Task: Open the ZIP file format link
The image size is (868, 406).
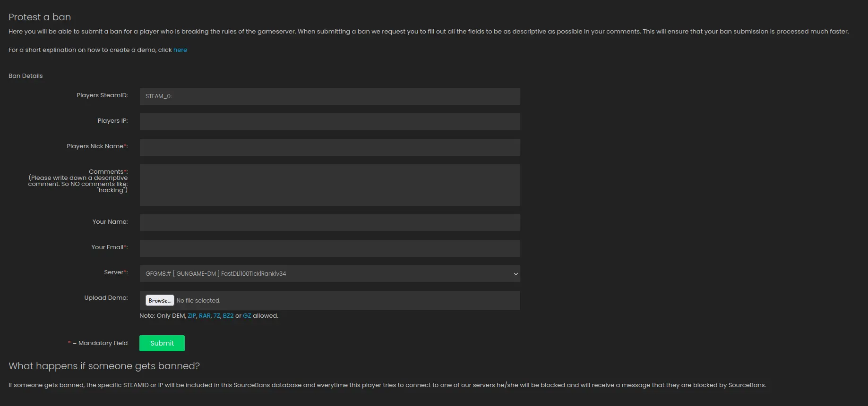Action: pyautogui.click(x=192, y=316)
